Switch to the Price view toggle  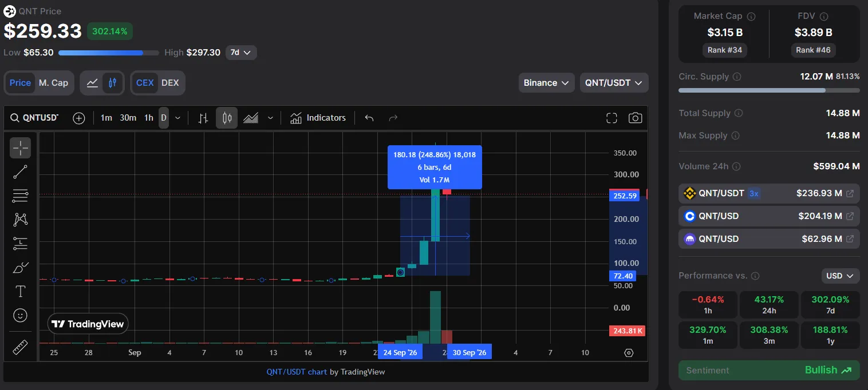(20, 83)
